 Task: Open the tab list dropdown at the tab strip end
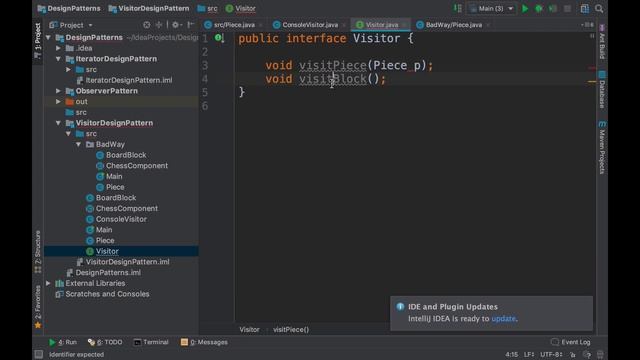[x=587, y=25]
